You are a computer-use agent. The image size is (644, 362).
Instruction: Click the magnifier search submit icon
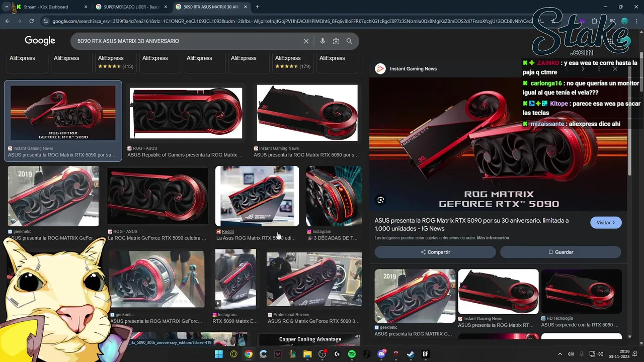click(349, 41)
